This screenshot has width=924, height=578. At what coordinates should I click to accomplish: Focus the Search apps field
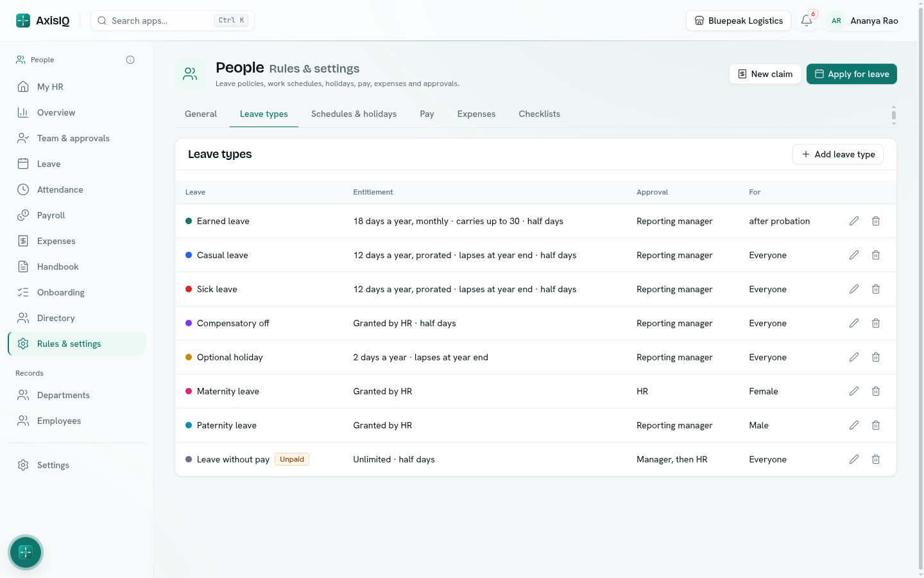tap(173, 21)
